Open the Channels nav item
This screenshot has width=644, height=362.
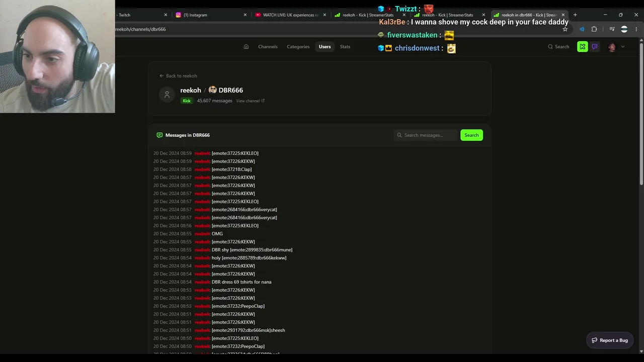268,47
